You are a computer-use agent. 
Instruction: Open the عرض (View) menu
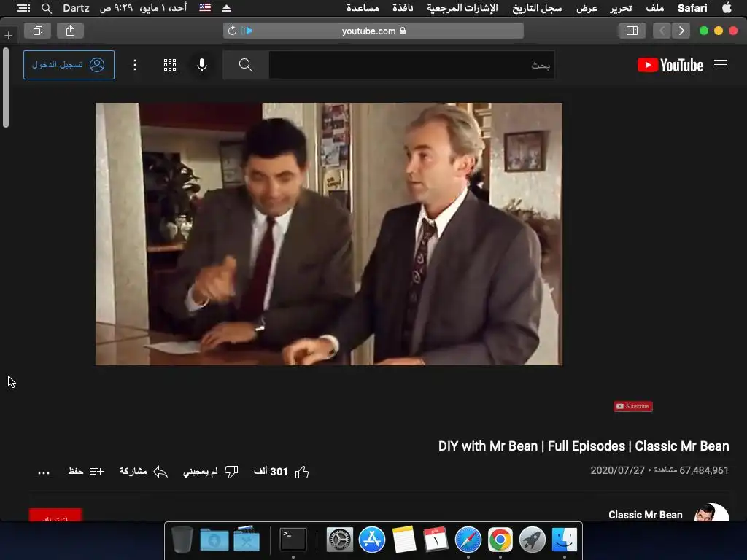(587, 7)
